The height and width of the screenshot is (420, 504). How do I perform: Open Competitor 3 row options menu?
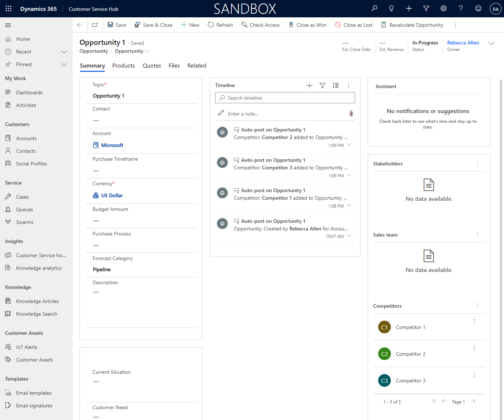(x=474, y=374)
